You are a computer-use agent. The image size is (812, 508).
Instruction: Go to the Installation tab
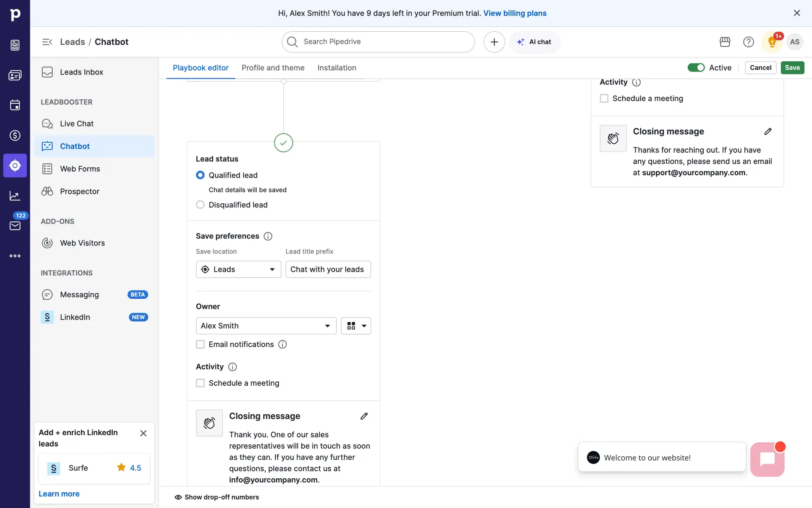(x=337, y=68)
